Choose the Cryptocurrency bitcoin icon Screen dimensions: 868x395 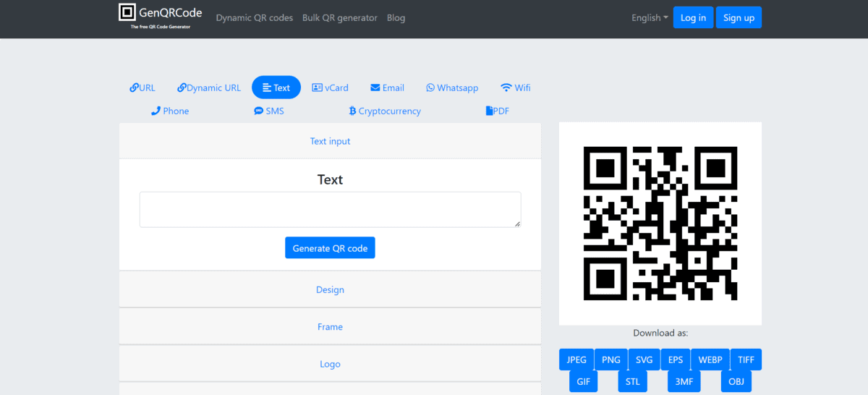pyautogui.click(x=352, y=111)
